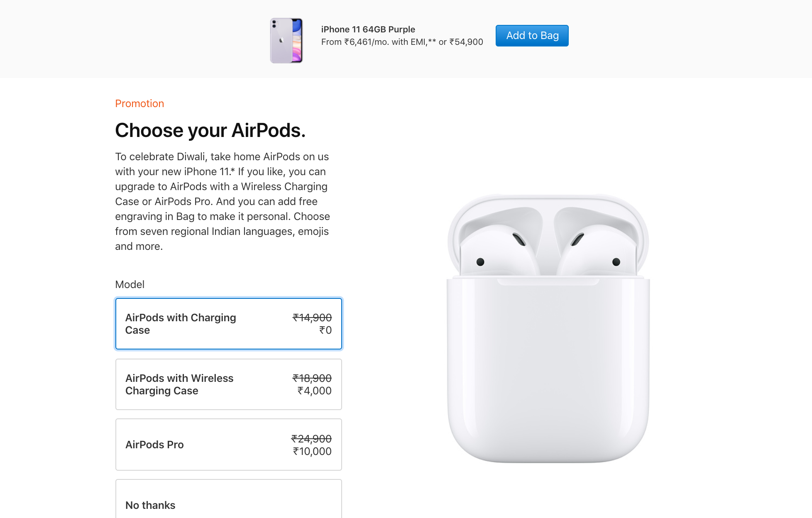Viewport: 812px width, 518px height.
Task: Click the ₹10,000 AirPods Pro price
Action: click(x=312, y=452)
